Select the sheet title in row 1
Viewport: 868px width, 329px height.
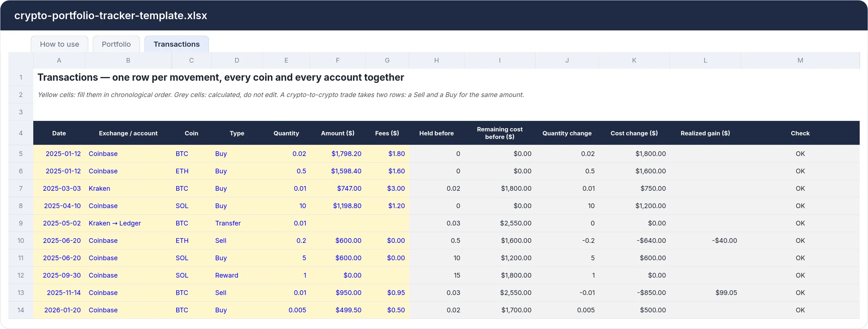pyautogui.click(x=221, y=77)
